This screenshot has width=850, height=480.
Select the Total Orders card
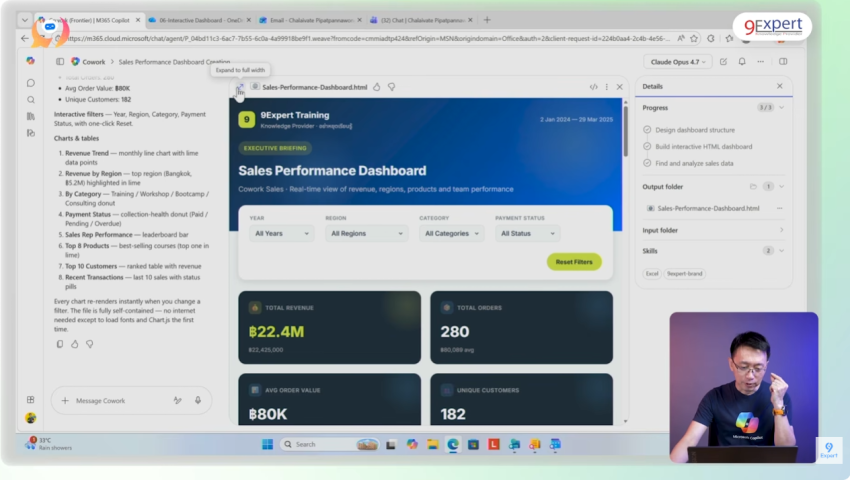pos(521,328)
